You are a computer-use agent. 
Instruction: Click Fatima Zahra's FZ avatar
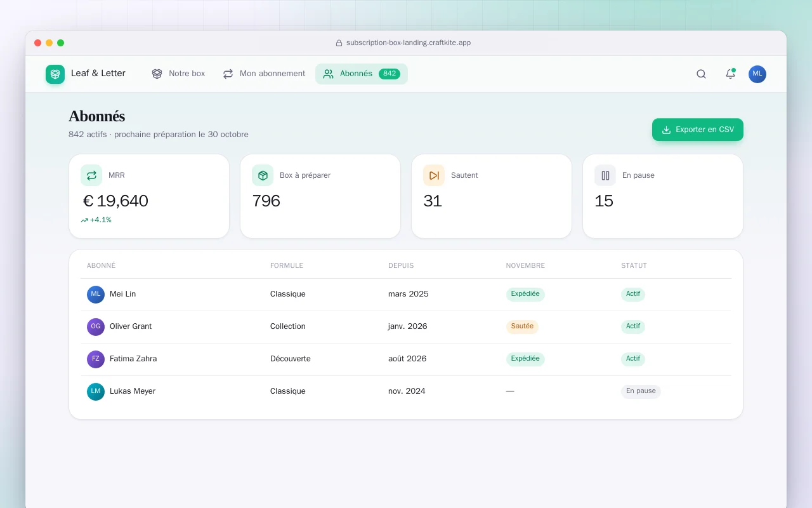click(x=96, y=359)
